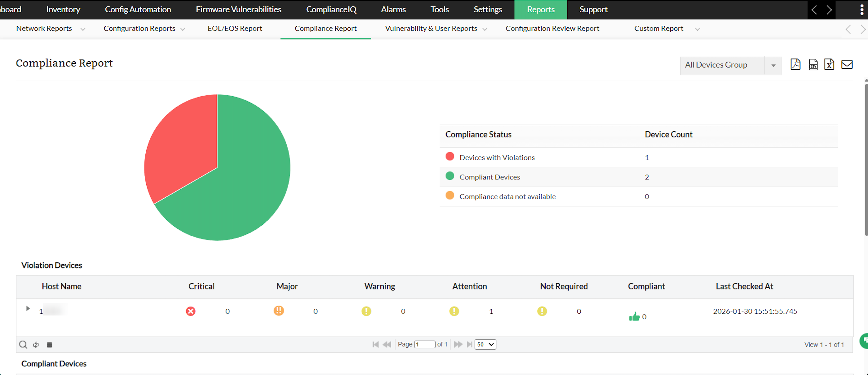Go to the Firmware Vulnerabilities menu

tap(238, 9)
